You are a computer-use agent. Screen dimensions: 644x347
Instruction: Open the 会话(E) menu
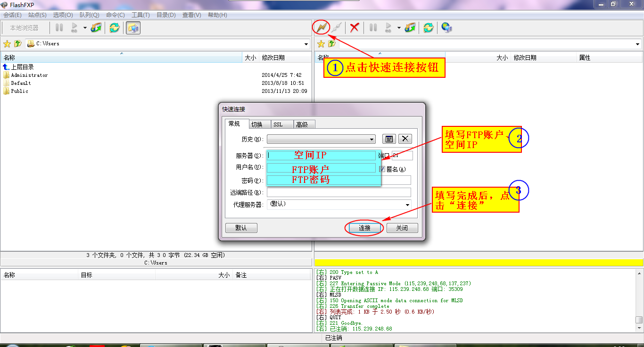coord(12,15)
